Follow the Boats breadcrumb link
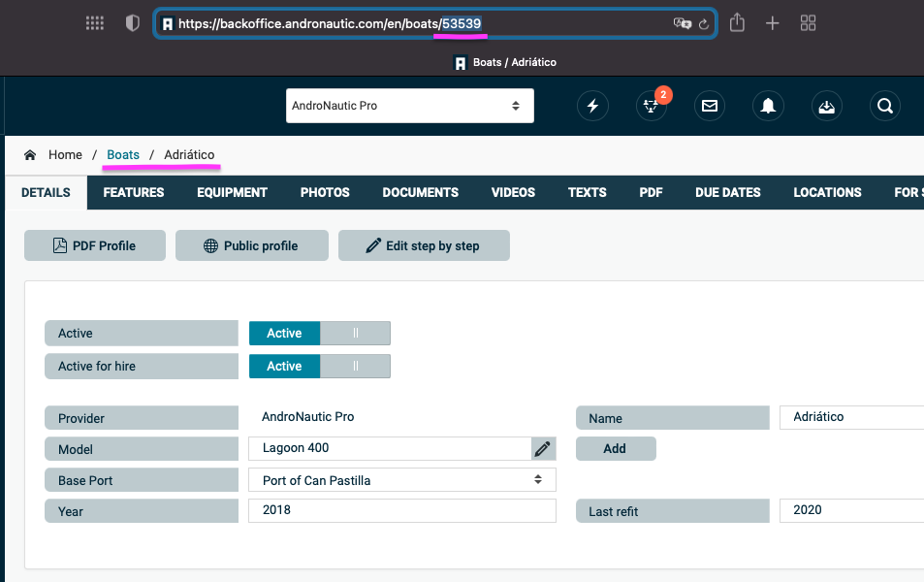 (x=123, y=155)
